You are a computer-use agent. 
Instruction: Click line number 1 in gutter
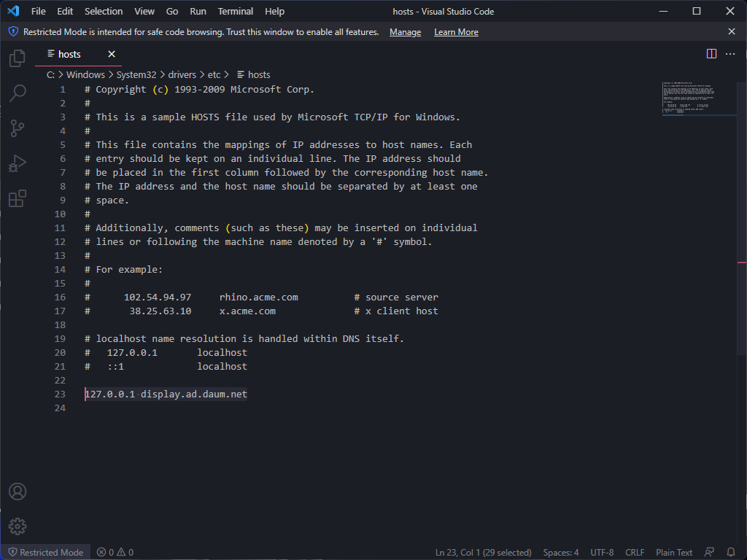(63, 90)
